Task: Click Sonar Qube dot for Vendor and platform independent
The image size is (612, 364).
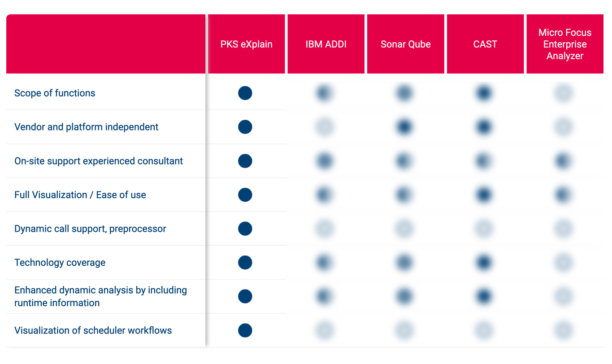Action: pyautogui.click(x=404, y=127)
